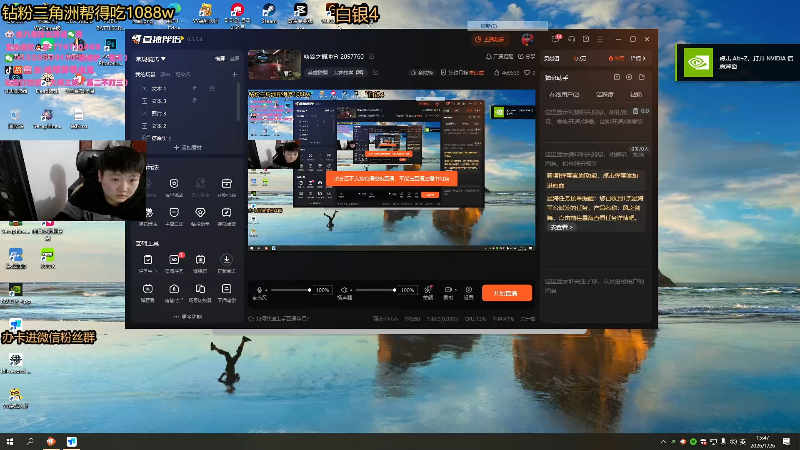Screen dimensions: 800x450
Task: Open microphone device dropdown arrow
Action: (x=266, y=290)
